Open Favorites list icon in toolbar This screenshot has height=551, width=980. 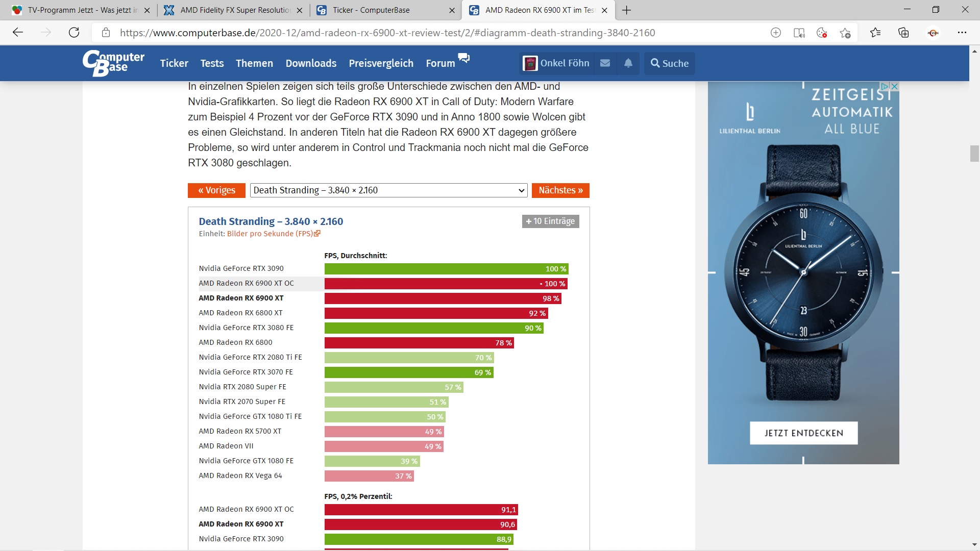click(875, 33)
